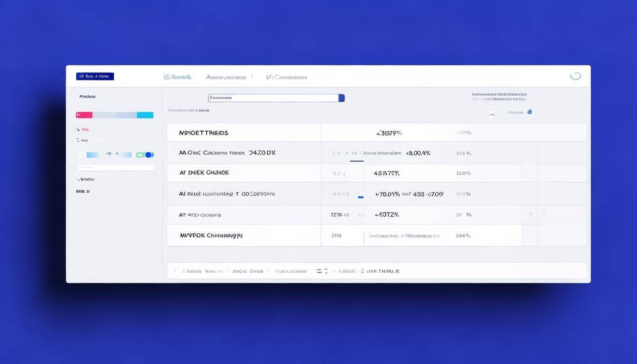This screenshot has height=364, width=637.
Task: Click the blue squiggle icon in sidebar control row
Action: 109,154
